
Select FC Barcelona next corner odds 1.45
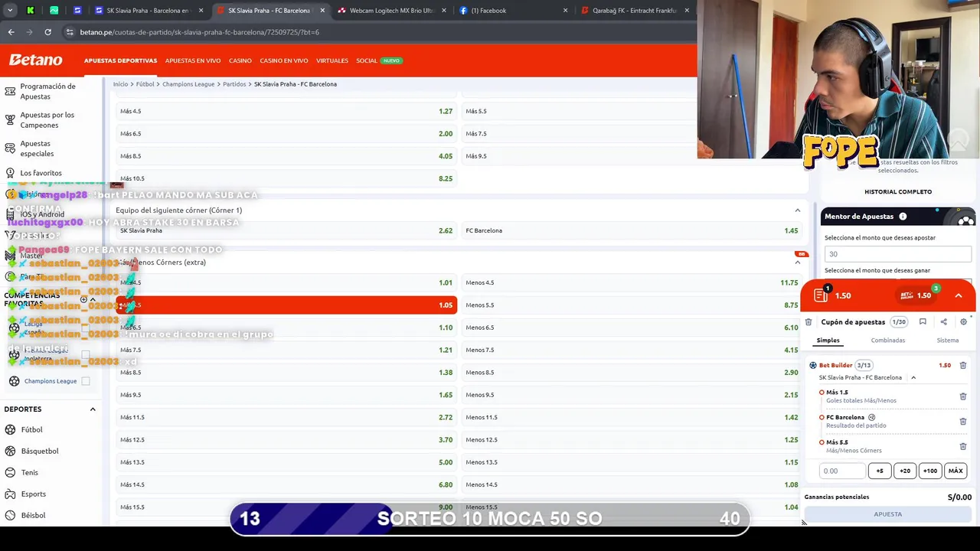632,230
